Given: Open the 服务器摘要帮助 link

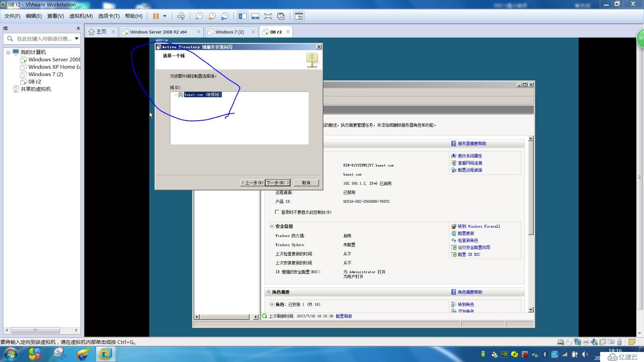Looking at the screenshot, I should point(472,144).
